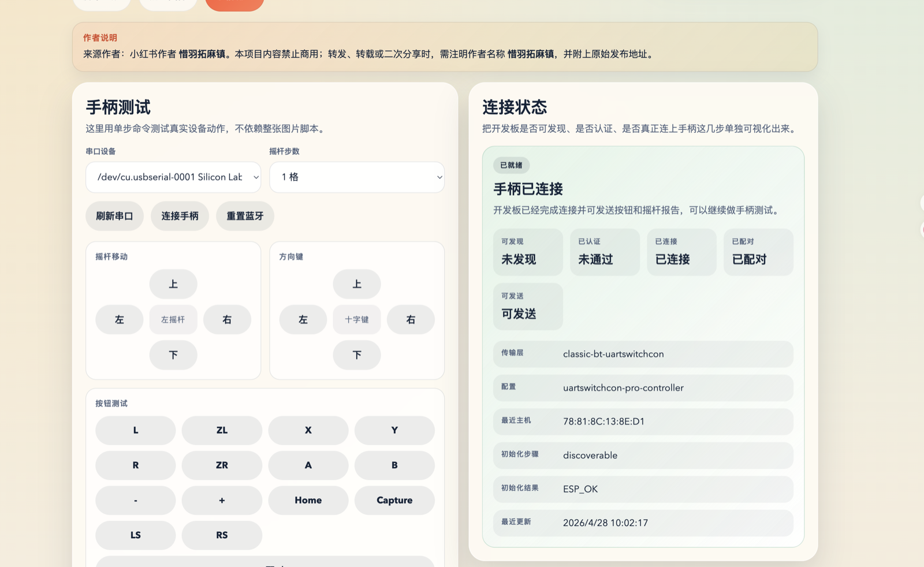Select the ESP_OK result value
924x567 pixels.
pyautogui.click(x=580, y=489)
